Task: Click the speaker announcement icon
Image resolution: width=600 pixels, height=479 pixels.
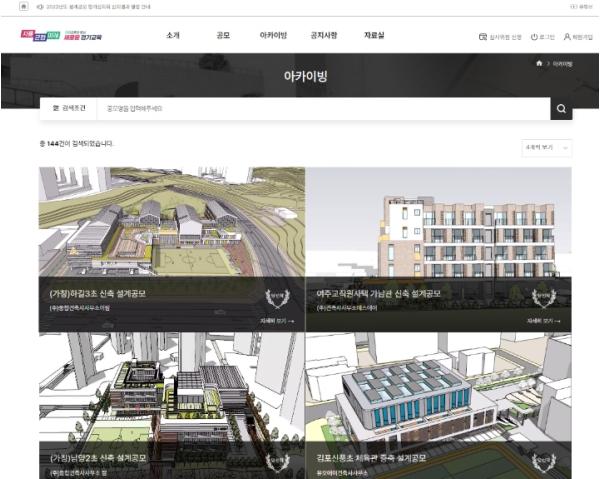Action: pos(39,6)
